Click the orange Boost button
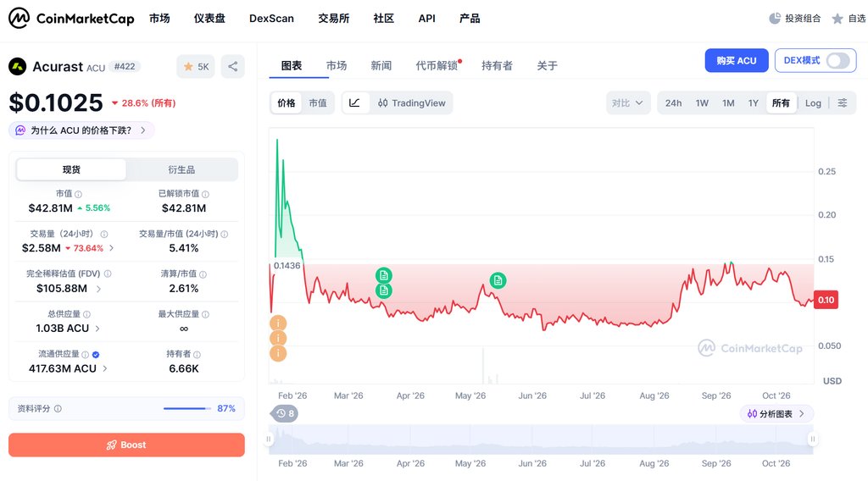This screenshot has height=481, width=868. tap(126, 445)
